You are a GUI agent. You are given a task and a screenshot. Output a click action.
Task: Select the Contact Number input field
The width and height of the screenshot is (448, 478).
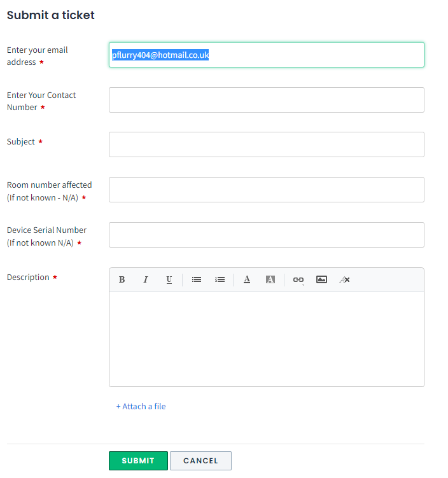[x=267, y=100]
